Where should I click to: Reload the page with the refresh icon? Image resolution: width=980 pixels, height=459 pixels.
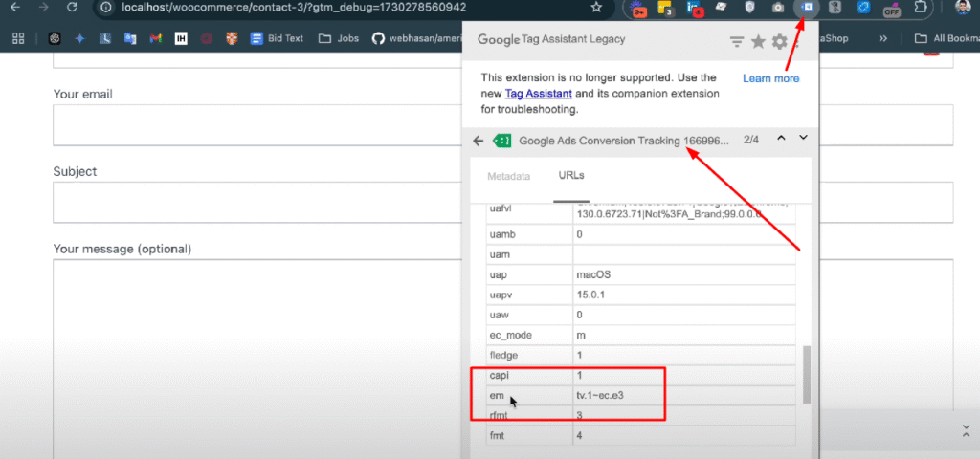click(72, 8)
